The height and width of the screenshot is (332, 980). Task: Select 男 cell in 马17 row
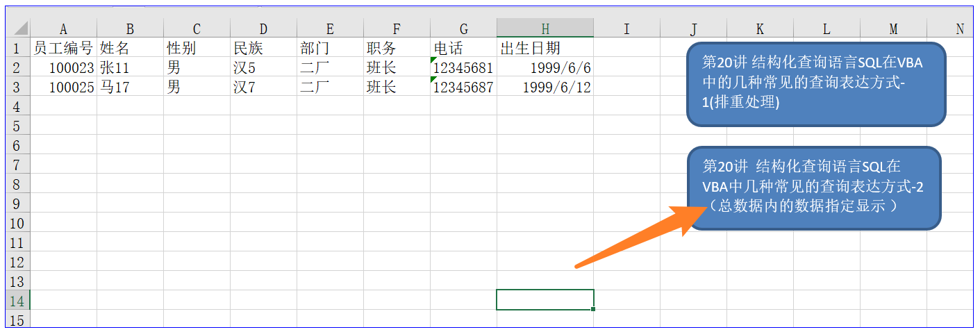[x=197, y=87]
